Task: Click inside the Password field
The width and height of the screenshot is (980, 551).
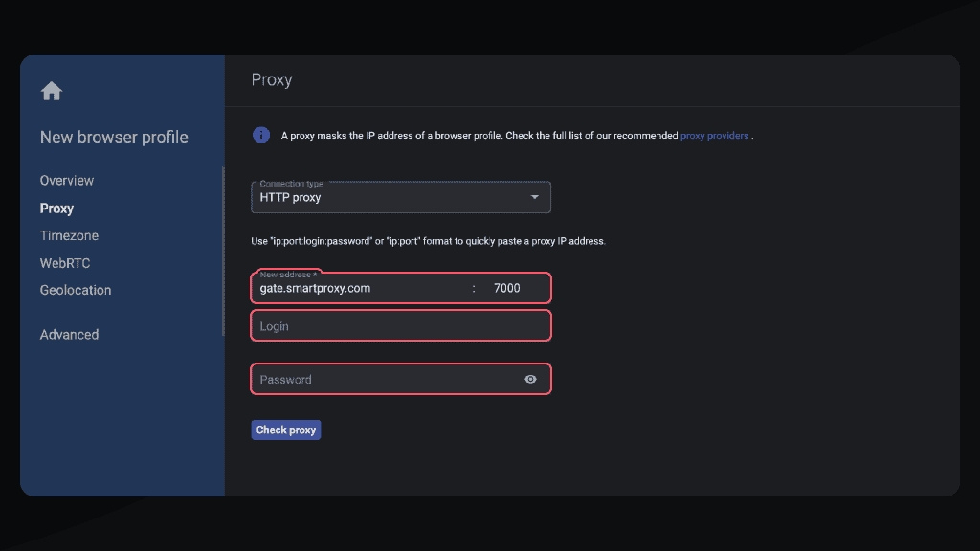Action: click(x=383, y=379)
